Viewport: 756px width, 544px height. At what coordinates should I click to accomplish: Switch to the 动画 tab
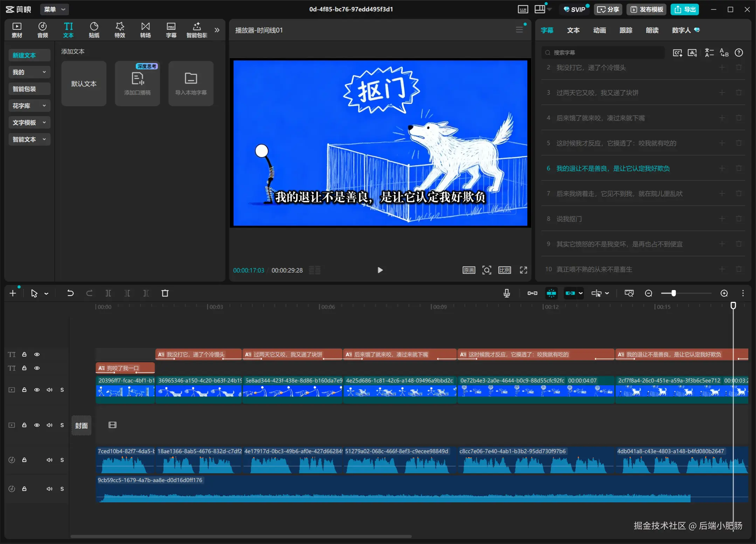pyautogui.click(x=599, y=30)
